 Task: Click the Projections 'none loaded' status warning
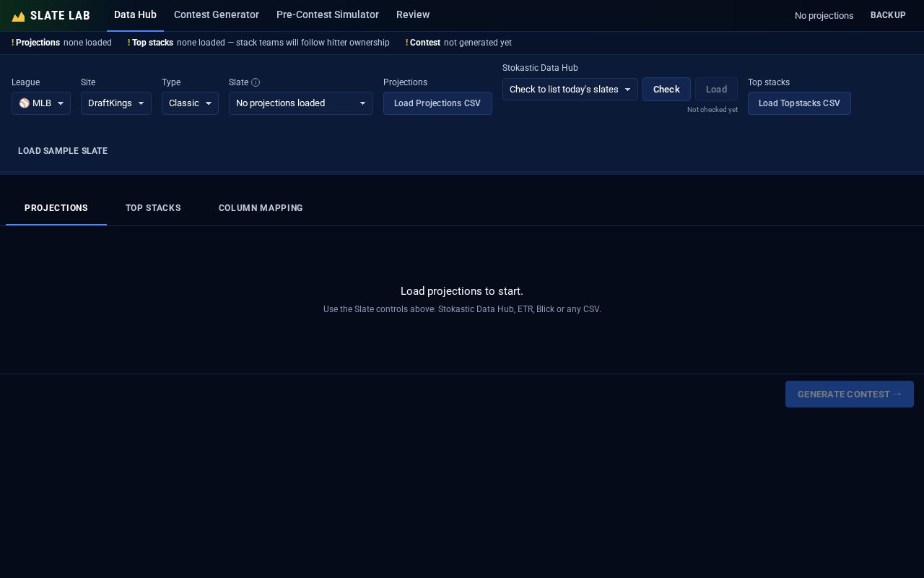coord(61,43)
